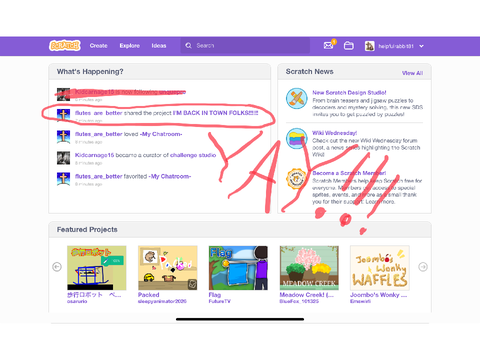Open the I'M BACK IN TOWN FOLKS project link
This screenshot has height=360, width=480.
pyautogui.click(x=215, y=113)
